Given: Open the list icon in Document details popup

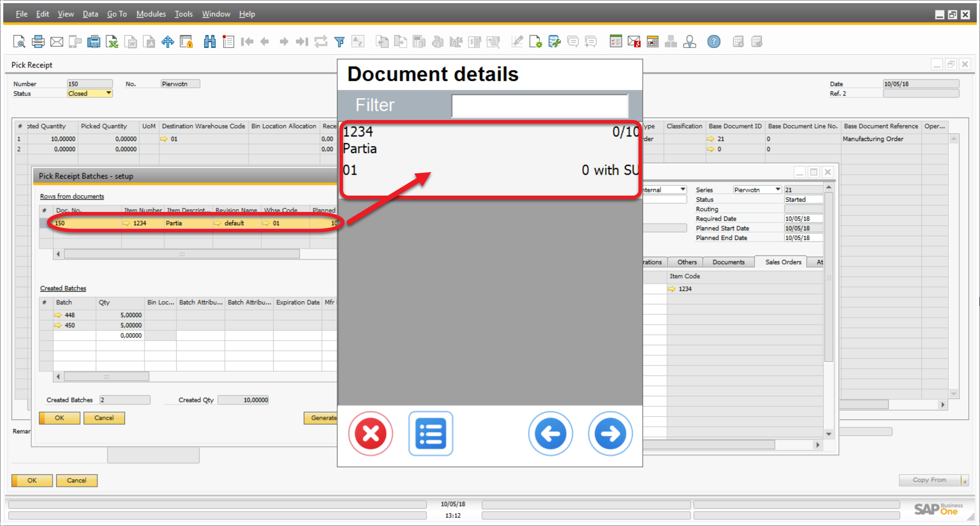Looking at the screenshot, I should pos(430,434).
